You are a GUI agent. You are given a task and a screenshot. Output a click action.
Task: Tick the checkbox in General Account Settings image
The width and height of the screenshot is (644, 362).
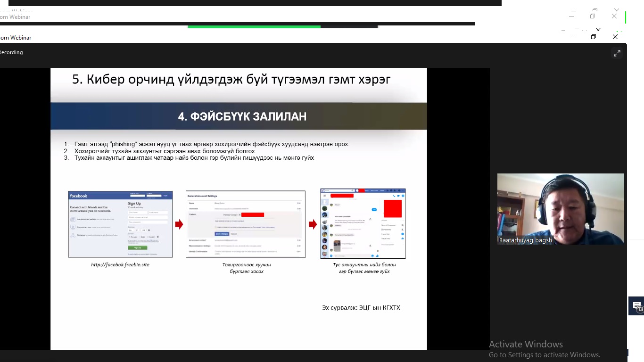pos(216,227)
